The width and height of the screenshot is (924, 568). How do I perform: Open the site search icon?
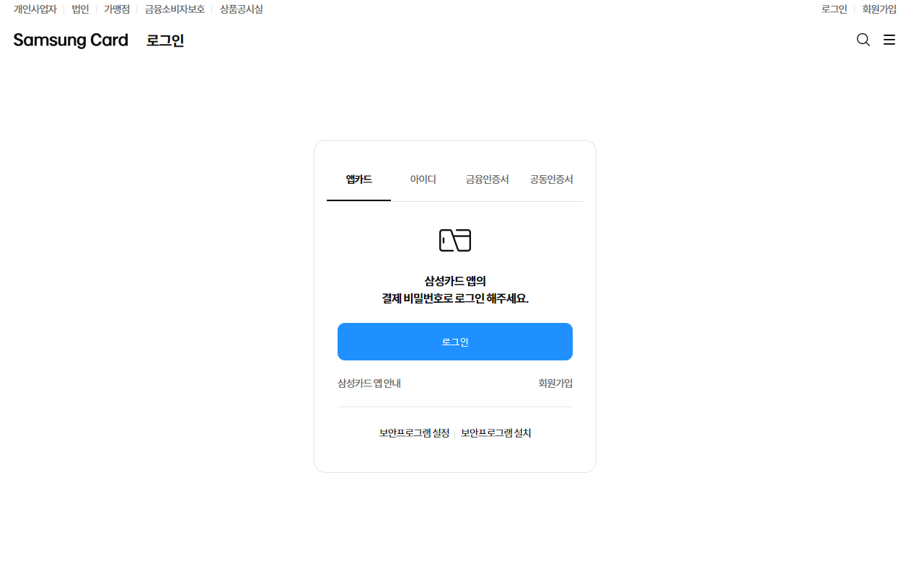point(863,40)
